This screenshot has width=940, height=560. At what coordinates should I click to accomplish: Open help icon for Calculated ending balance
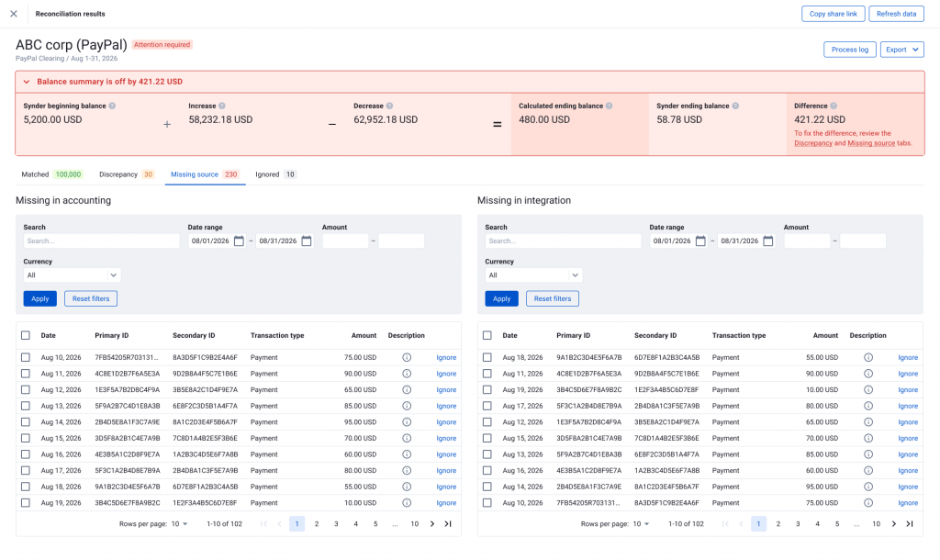coord(610,106)
